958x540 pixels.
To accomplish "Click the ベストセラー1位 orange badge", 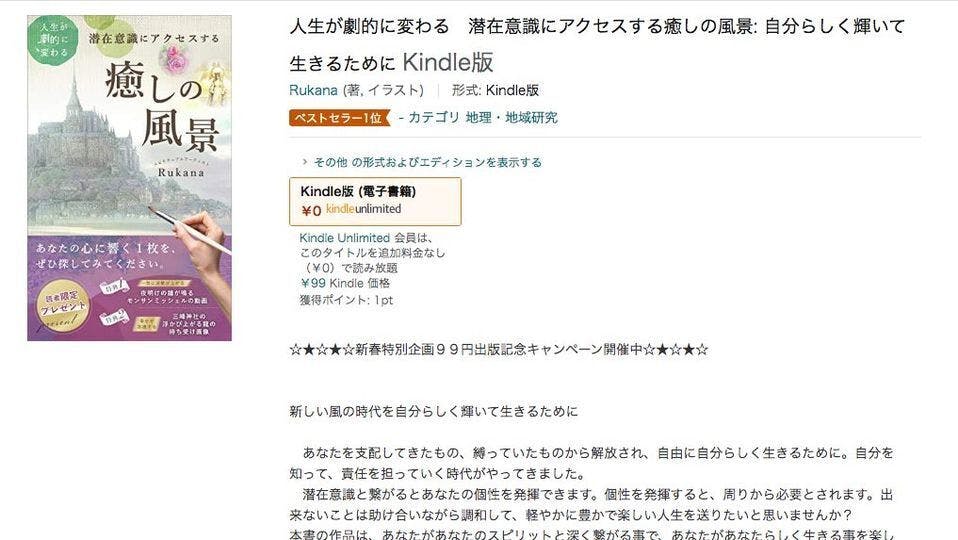I will (339, 118).
